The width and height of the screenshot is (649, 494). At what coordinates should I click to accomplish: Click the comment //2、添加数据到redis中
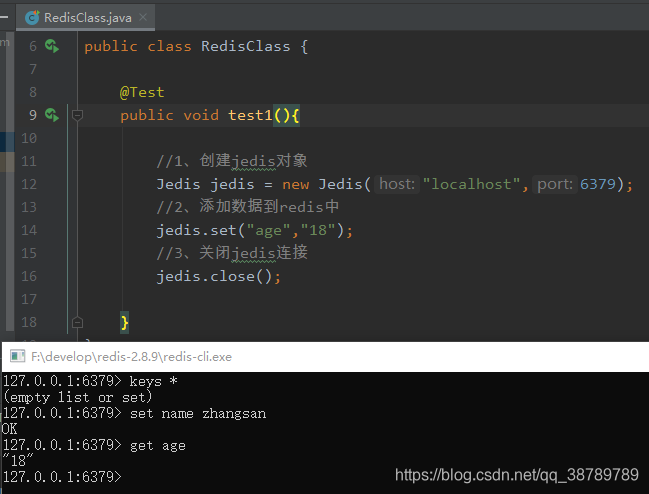[x=248, y=206]
